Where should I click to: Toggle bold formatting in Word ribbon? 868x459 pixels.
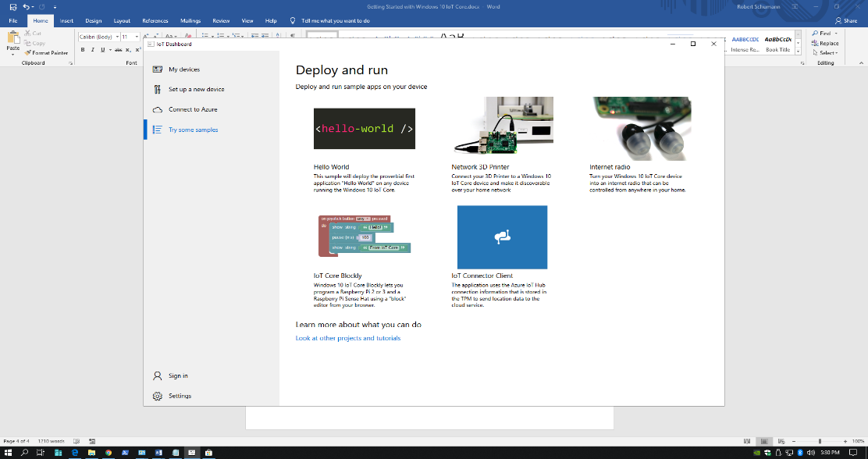click(82, 50)
